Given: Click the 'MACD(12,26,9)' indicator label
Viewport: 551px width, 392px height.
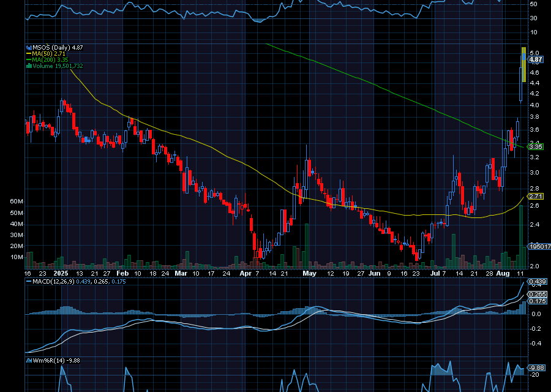Looking at the screenshot, I should pos(53,282).
